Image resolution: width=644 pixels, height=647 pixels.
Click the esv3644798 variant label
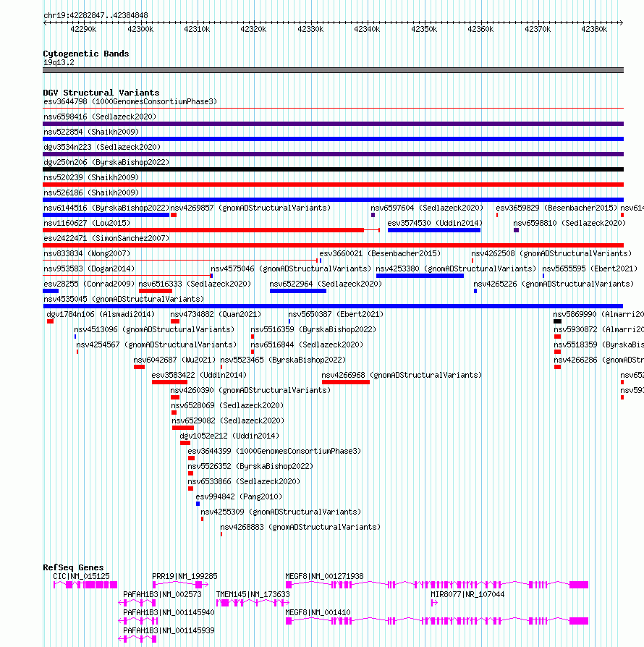click(x=130, y=101)
